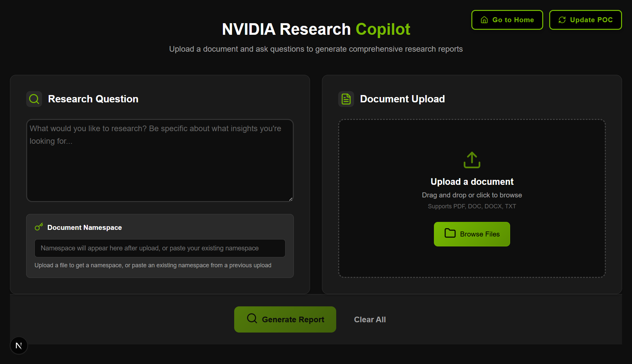The image size is (632, 364).
Task: Click the upload arrow icon in the drop zone
Action: click(472, 160)
